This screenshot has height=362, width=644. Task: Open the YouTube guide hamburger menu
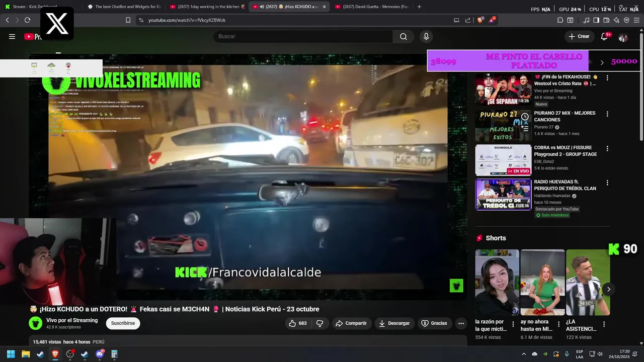[x=12, y=36]
